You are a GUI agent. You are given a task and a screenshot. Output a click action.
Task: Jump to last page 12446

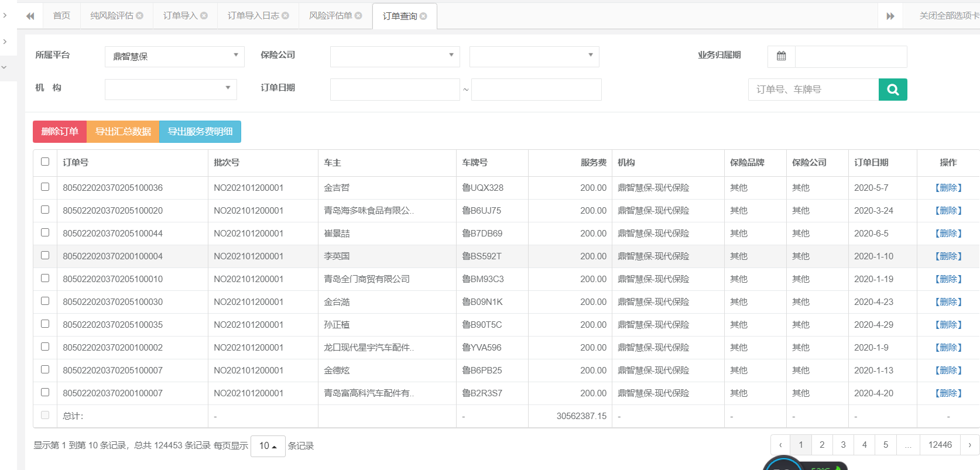[x=940, y=445]
